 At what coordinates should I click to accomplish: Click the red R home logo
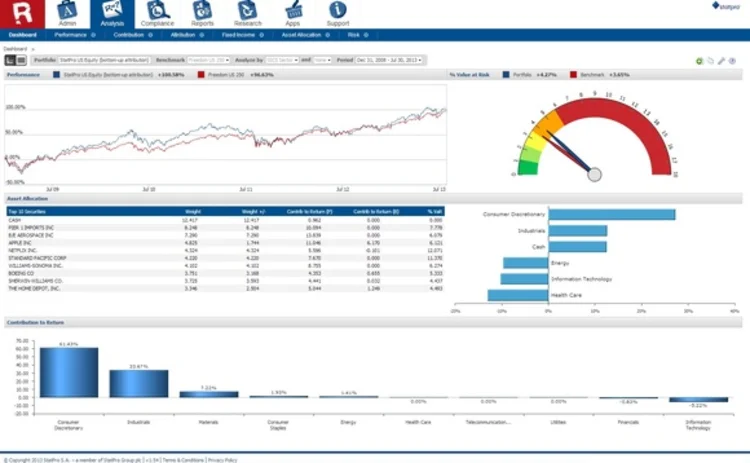point(22,14)
